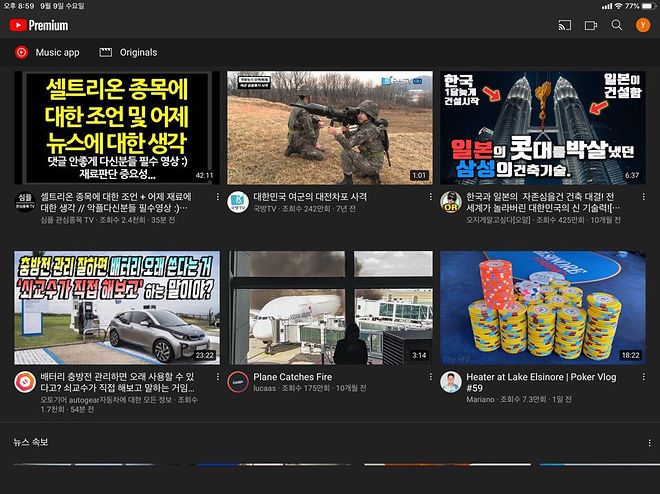This screenshot has height=494, width=660.
Task: Select the 국방TV 조회수 242만회 info line
Action: click(304, 209)
